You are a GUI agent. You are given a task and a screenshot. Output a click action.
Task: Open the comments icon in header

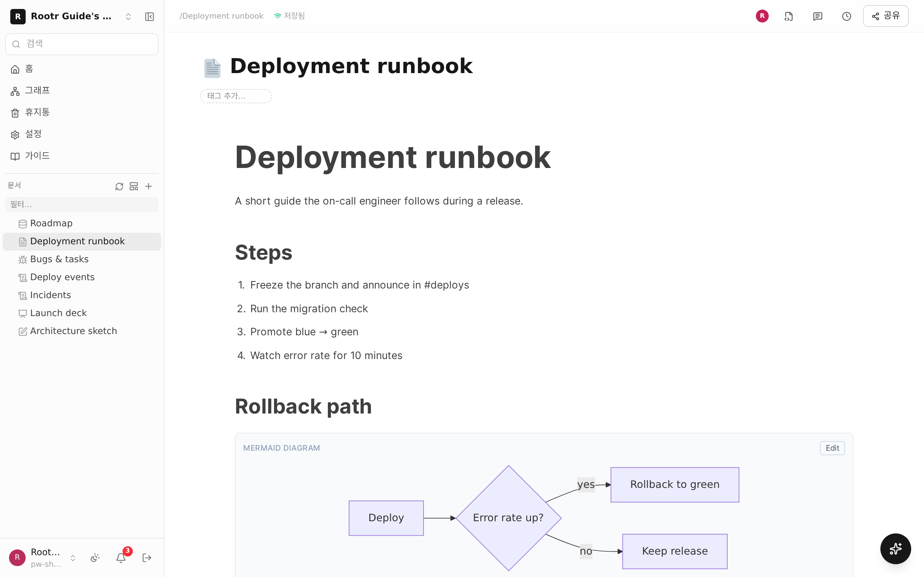click(x=817, y=16)
